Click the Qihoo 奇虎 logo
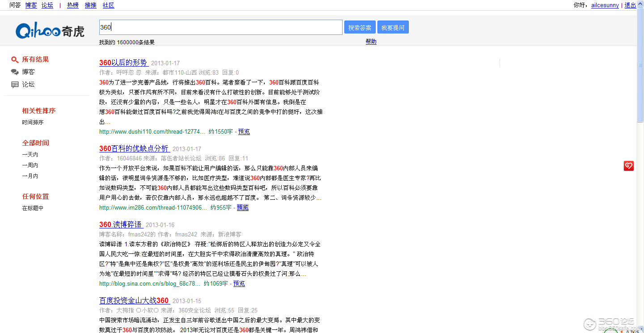 click(50, 31)
